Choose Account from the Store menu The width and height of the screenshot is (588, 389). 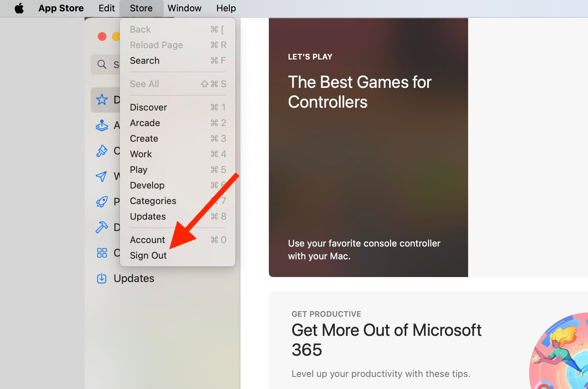178,240
